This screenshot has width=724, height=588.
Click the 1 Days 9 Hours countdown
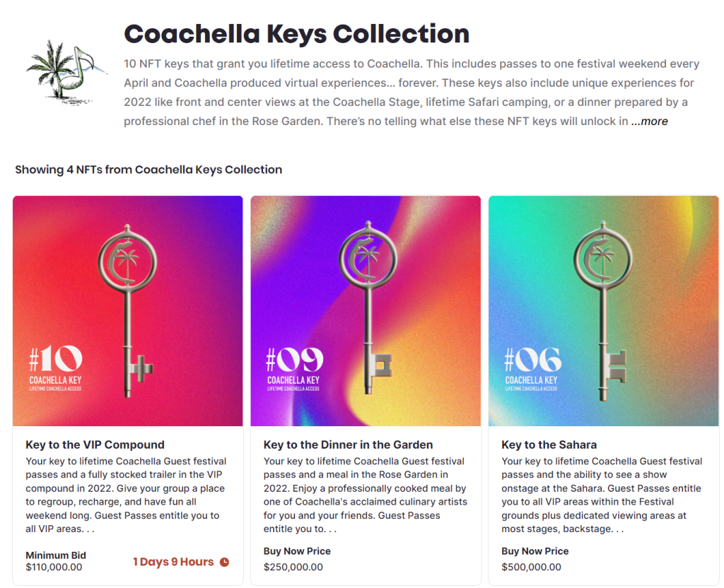(x=173, y=562)
